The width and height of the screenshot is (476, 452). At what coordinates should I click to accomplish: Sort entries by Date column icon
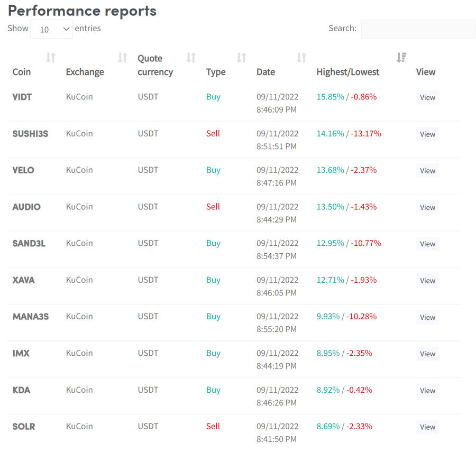tap(301, 58)
